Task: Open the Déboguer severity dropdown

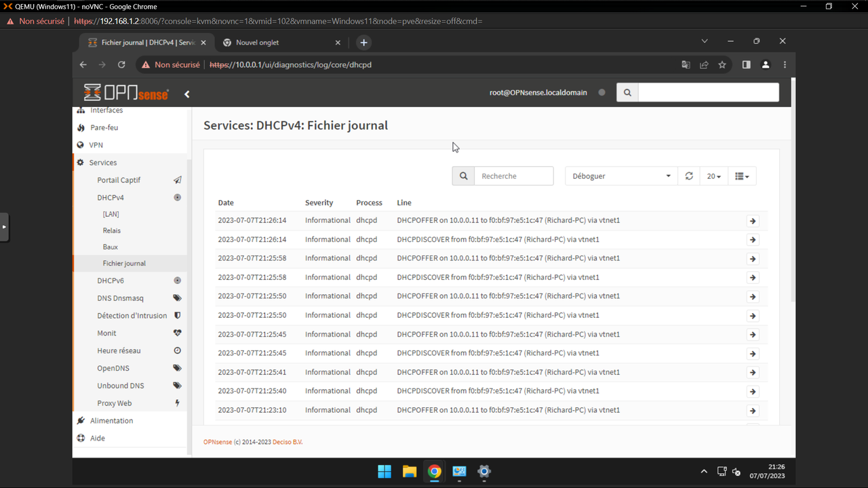Action: (x=621, y=176)
